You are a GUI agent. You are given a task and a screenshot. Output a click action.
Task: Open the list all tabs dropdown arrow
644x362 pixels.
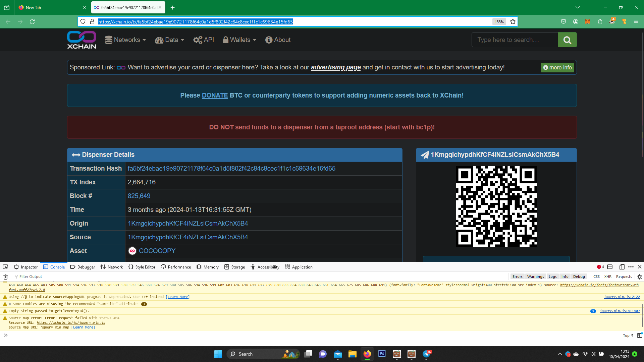[578, 7]
